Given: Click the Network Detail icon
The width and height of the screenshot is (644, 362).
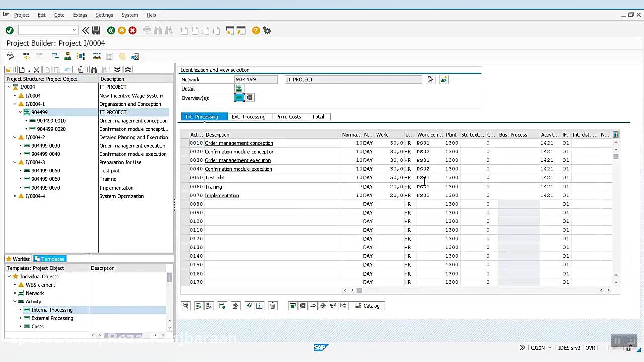Looking at the screenshot, I should click(x=239, y=88).
